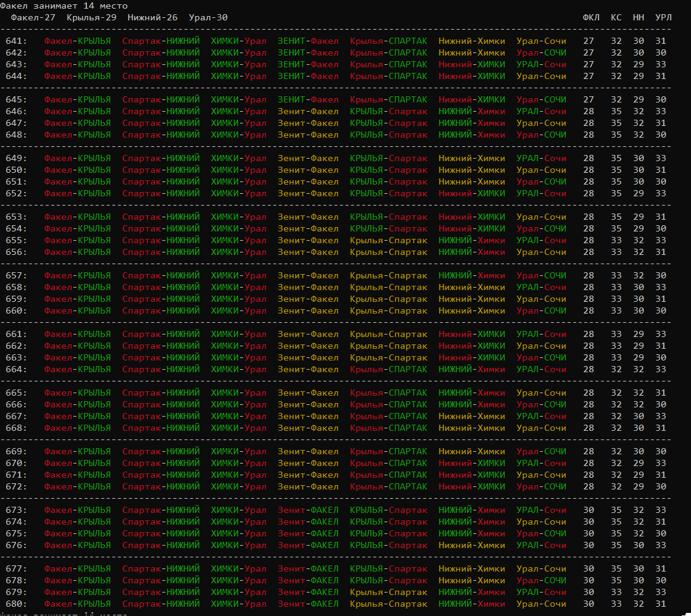Click "Нижний-ХИМКИ" in row 670
This screenshot has width=691, height=616.
coord(471,463)
